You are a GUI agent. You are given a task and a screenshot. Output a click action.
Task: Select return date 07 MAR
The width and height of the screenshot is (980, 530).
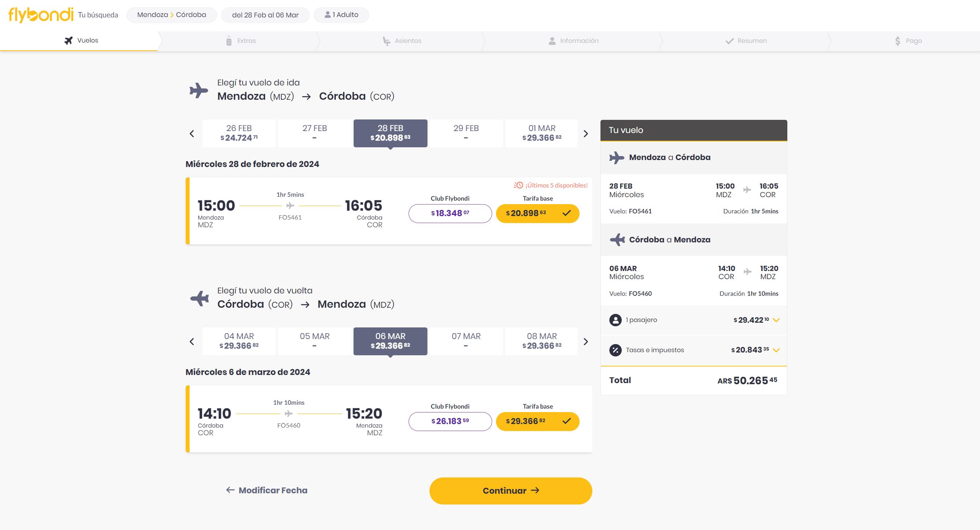click(466, 341)
